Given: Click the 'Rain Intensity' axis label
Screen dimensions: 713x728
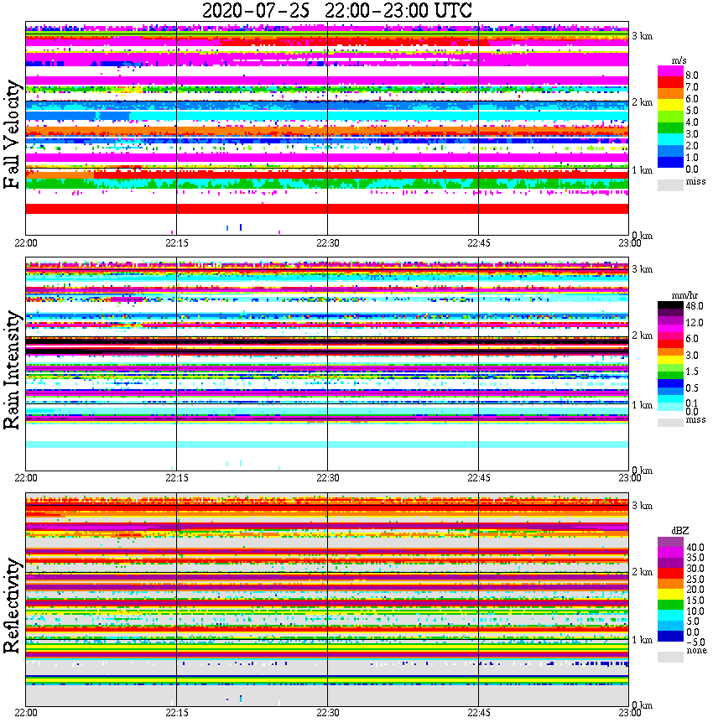Looking at the screenshot, I should tap(13, 370).
